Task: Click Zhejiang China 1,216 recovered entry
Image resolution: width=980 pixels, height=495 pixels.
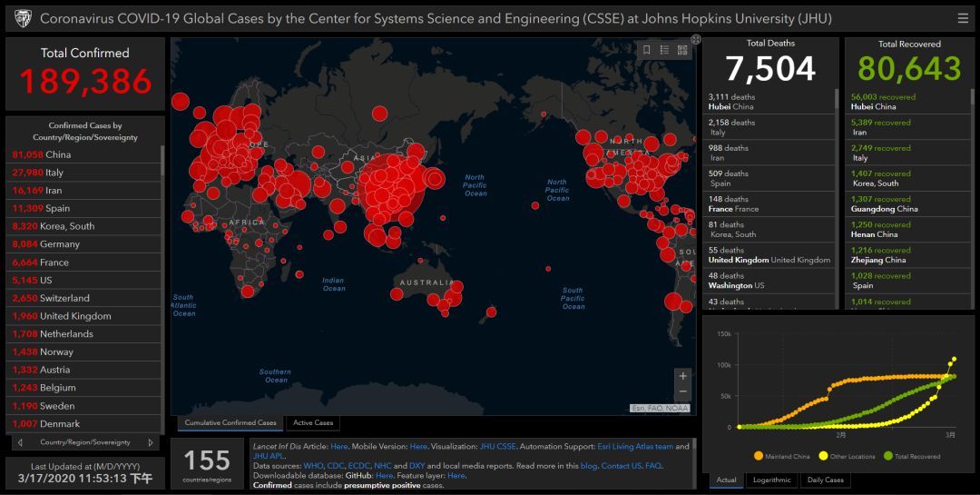Action: pyautogui.click(x=908, y=254)
